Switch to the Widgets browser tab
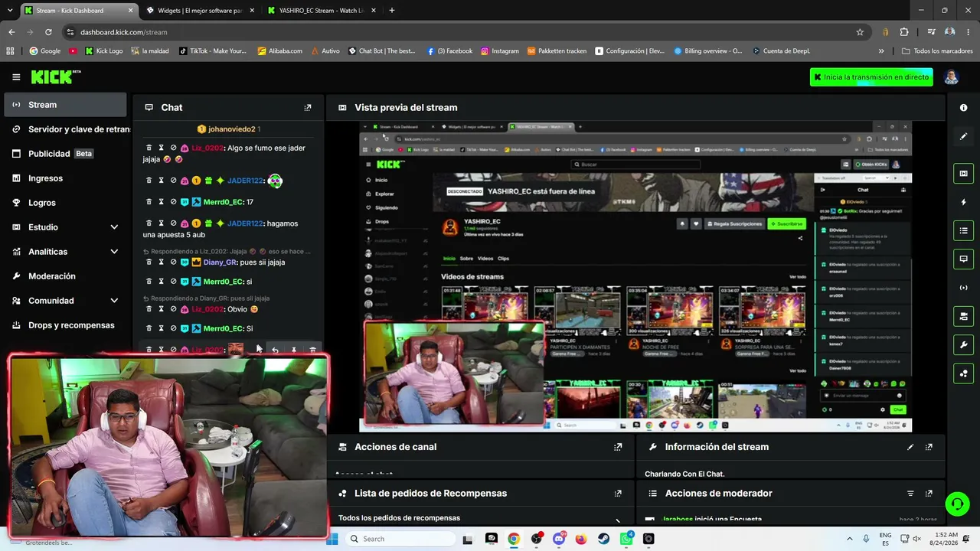Image resolution: width=980 pixels, height=551 pixels. 200,11
